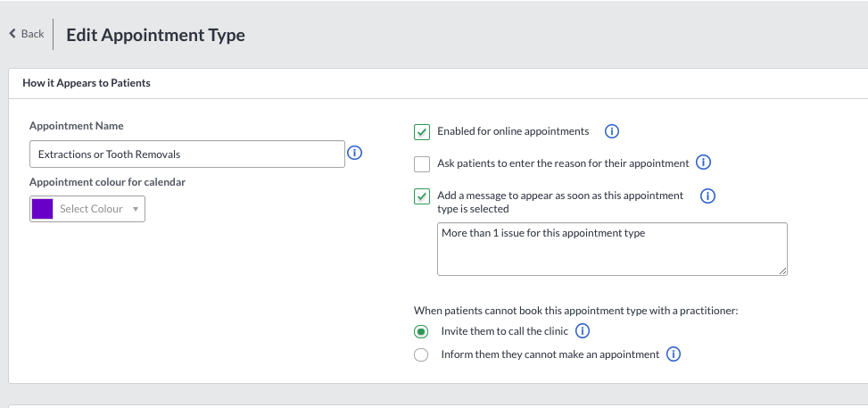The image size is (868, 408).
Task: Click the Edit Appointment Type title
Action: 155,35
